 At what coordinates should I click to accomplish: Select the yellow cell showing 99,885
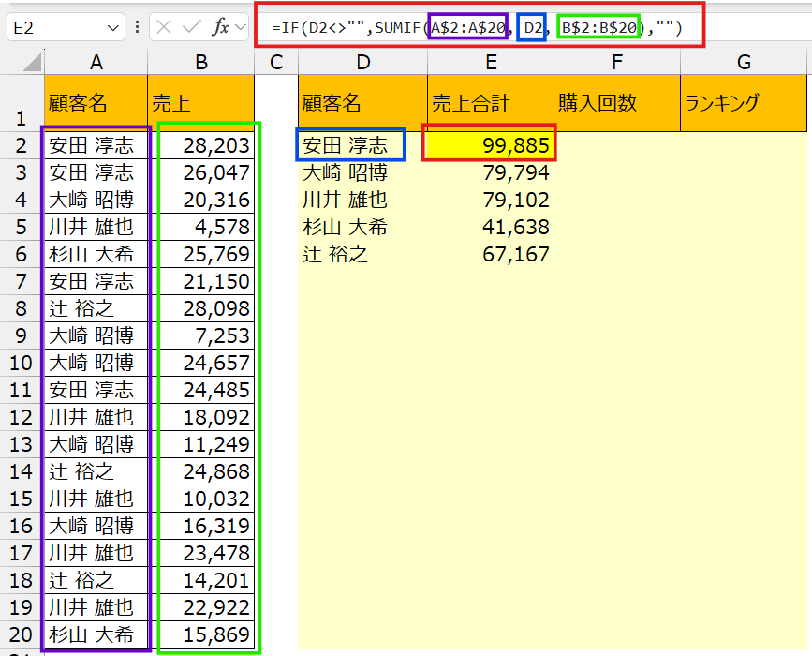pyautogui.click(x=491, y=145)
